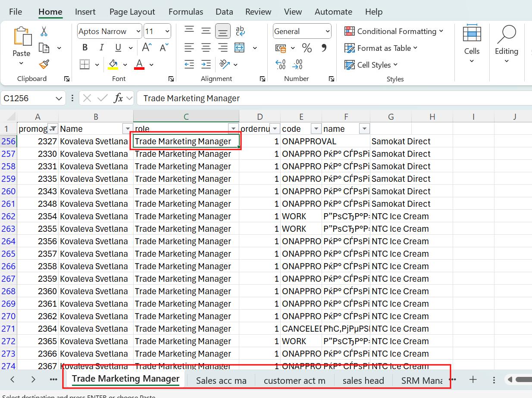
Task: Select Bottom Align icon
Action: (x=223, y=31)
